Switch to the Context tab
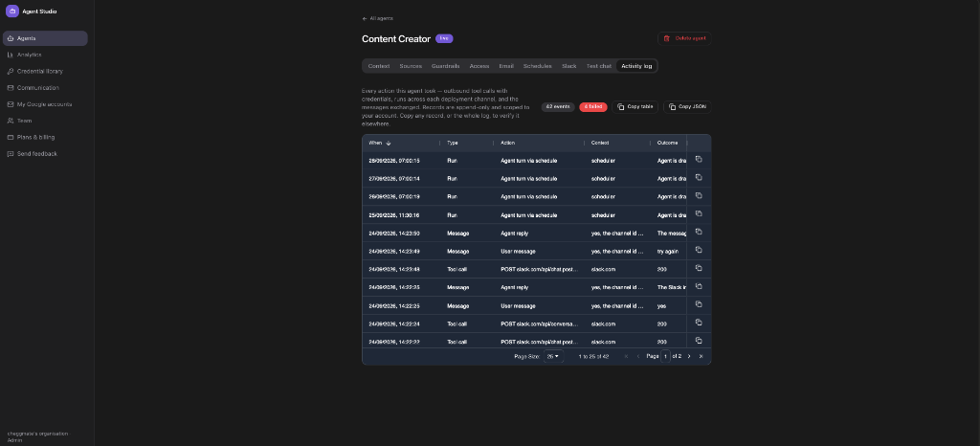This screenshot has height=446, width=980. point(379,66)
